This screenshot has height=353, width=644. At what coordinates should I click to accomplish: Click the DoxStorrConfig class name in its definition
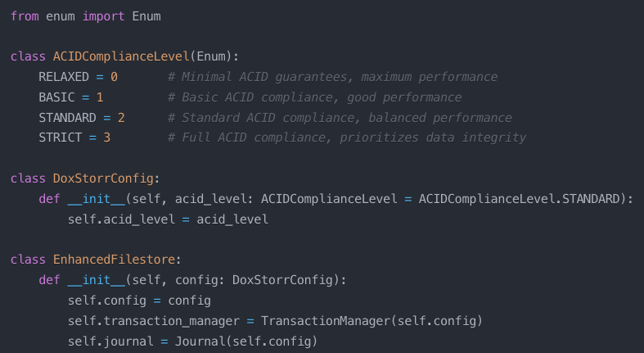coord(103,179)
